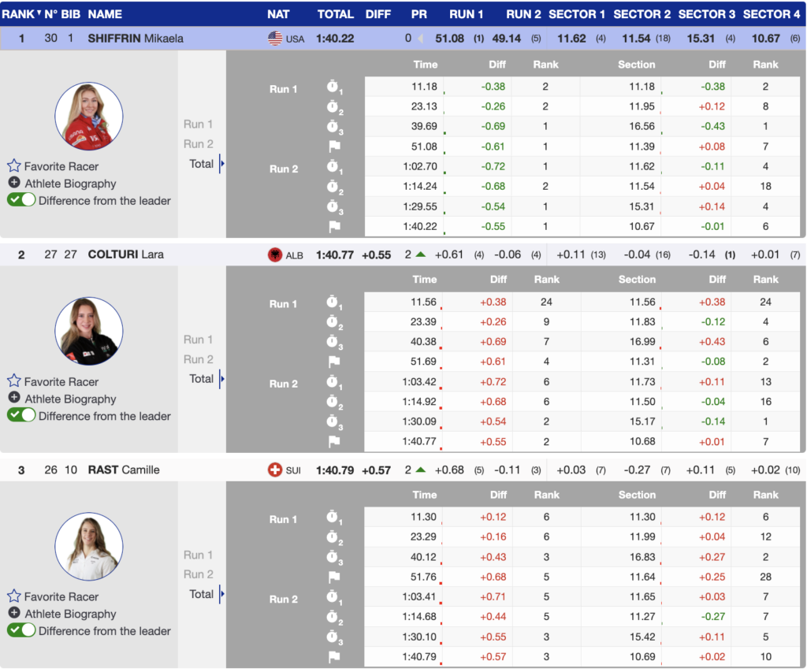
Task: Switch off Rast's Difference from the leader toggle
Action: [x=21, y=631]
